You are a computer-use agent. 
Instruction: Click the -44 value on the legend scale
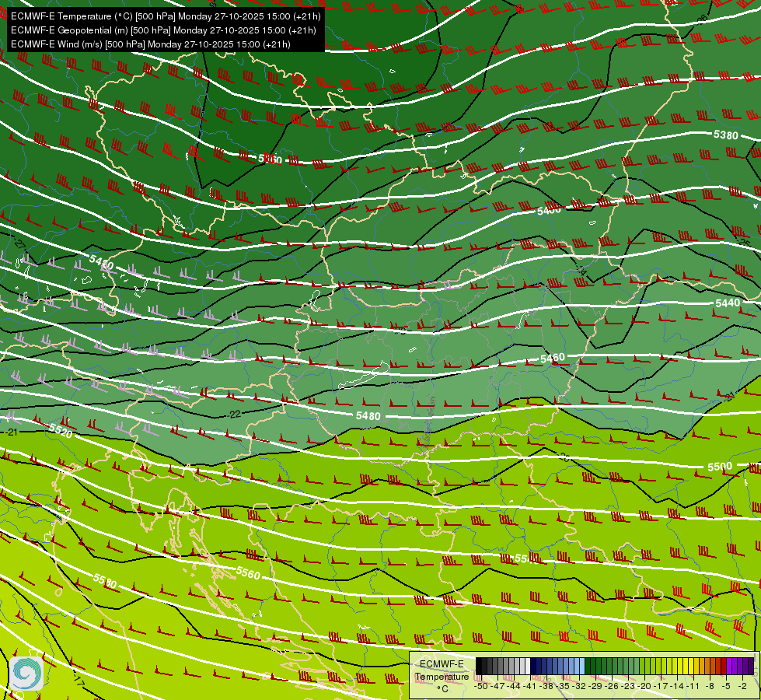(x=514, y=686)
